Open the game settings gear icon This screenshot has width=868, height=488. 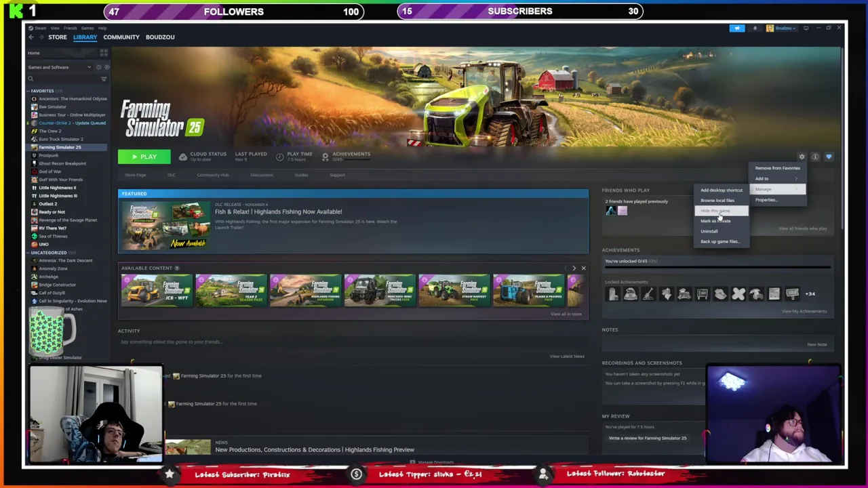click(802, 157)
